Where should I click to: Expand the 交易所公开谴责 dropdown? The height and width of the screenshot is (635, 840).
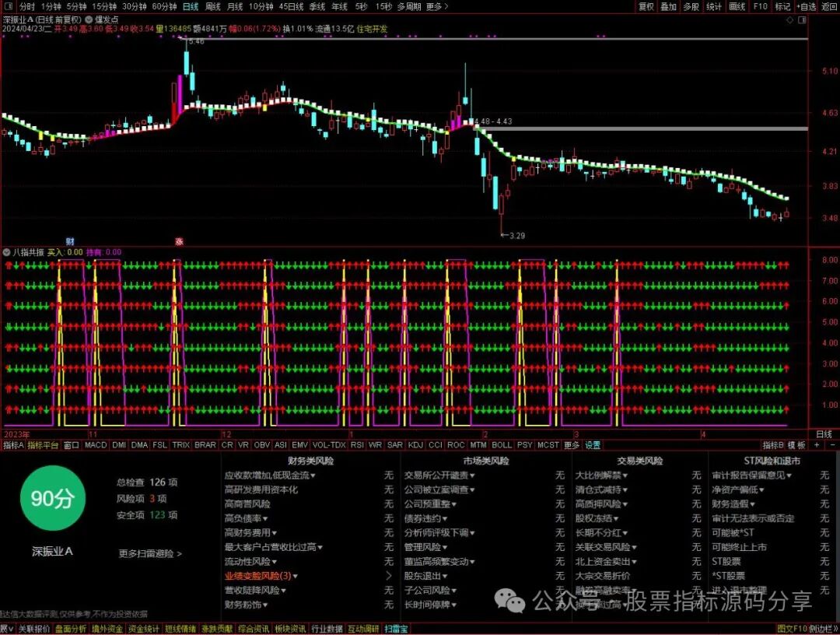439,475
